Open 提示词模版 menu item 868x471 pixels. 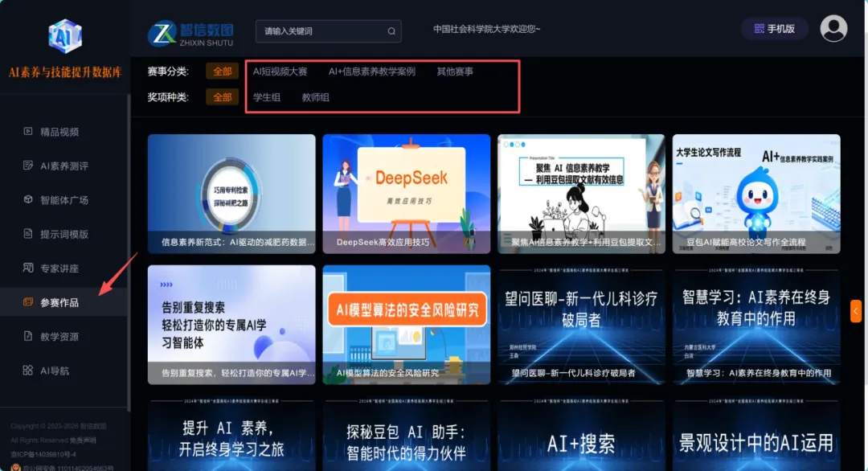pyautogui.click(x=63, y=234)
